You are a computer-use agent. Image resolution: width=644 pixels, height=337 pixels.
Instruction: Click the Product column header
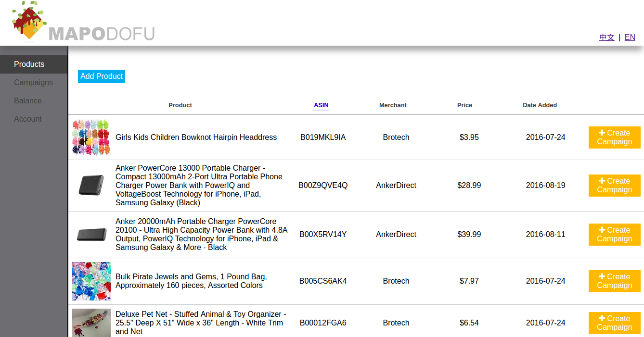pyautogui.click(x=180, y=105)
